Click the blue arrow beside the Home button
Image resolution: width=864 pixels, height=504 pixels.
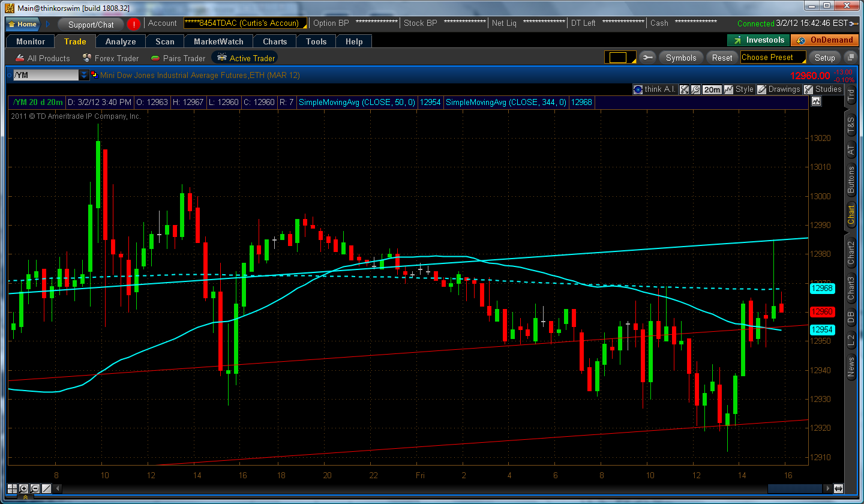[x=48, y=24]
